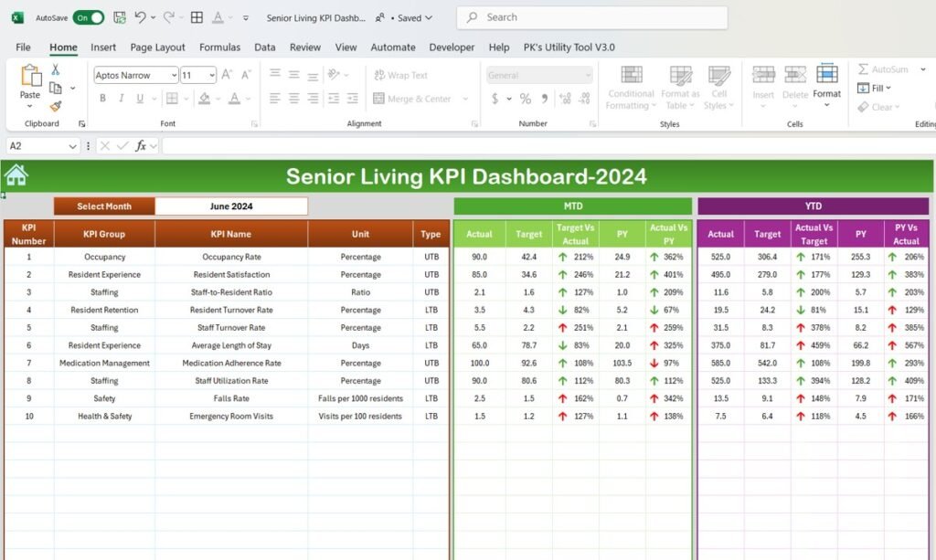Click the center alignment toggle
Screen dimensions: 936x560
293,99
